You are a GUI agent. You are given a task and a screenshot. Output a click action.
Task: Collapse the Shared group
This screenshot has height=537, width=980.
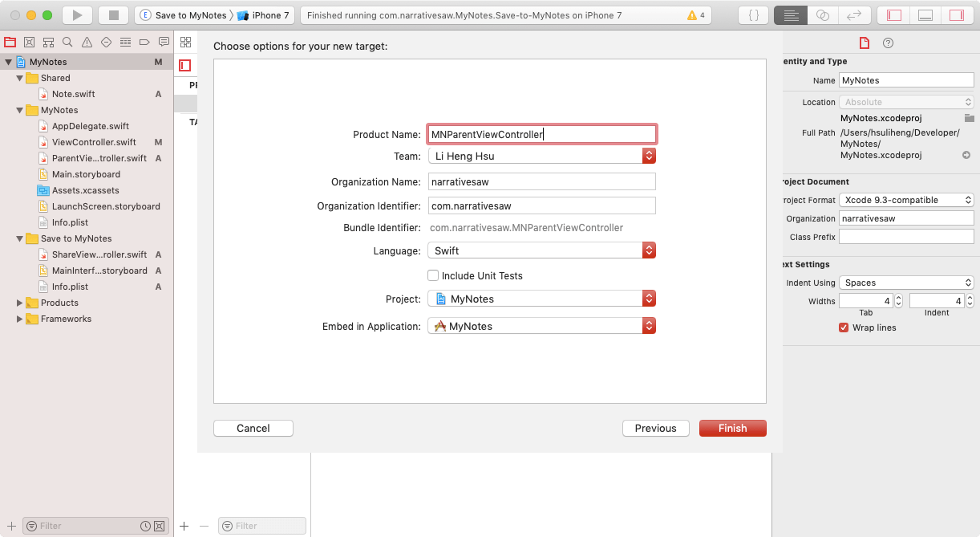[19, 78]
